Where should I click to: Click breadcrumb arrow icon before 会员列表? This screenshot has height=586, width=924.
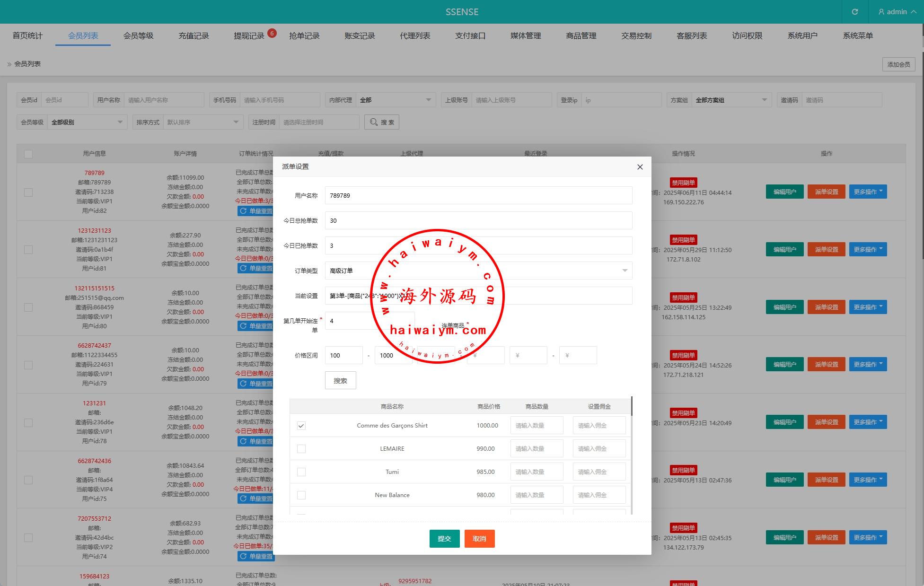[x=9, y=64]
